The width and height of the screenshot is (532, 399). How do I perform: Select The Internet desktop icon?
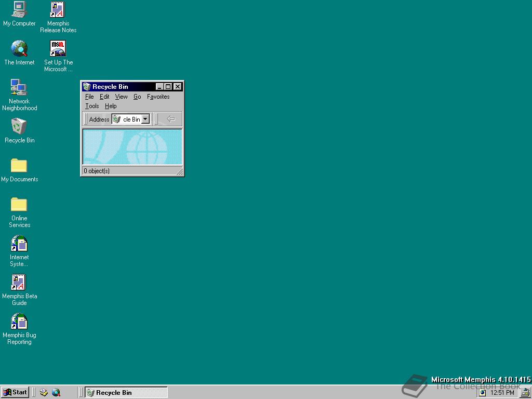[x=19, y=52]
